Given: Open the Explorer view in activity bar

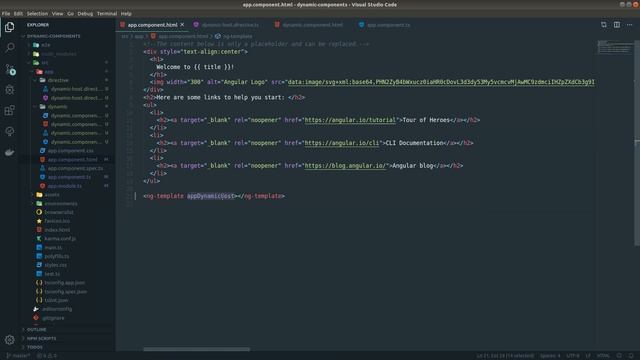Looking at the screenshot, I should pyautogui.click(x=9, y=27).
